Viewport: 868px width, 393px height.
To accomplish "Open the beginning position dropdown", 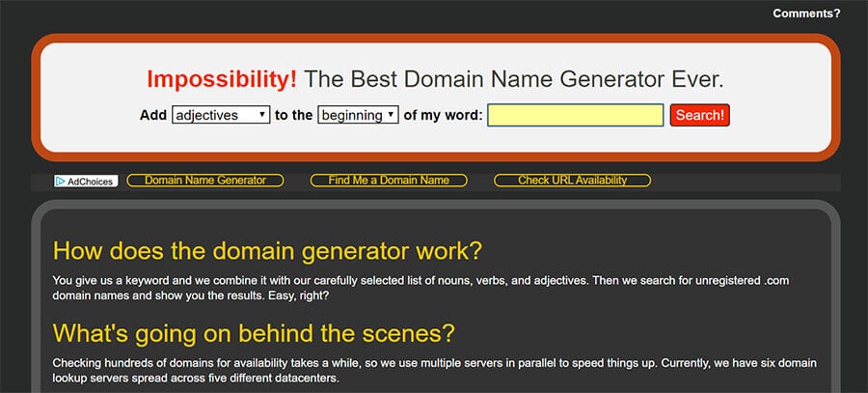I will pyautogui.click(x=358, y=115).
